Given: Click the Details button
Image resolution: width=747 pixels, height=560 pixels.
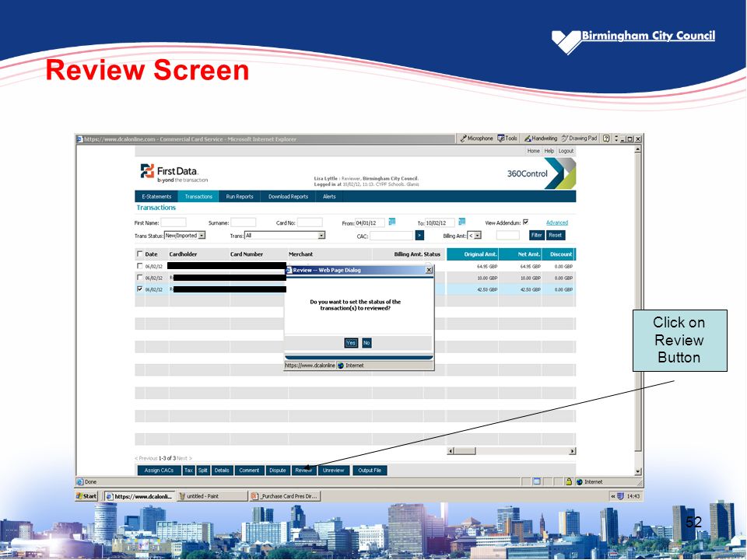Looking at the screenshot, I should (222, 471).
